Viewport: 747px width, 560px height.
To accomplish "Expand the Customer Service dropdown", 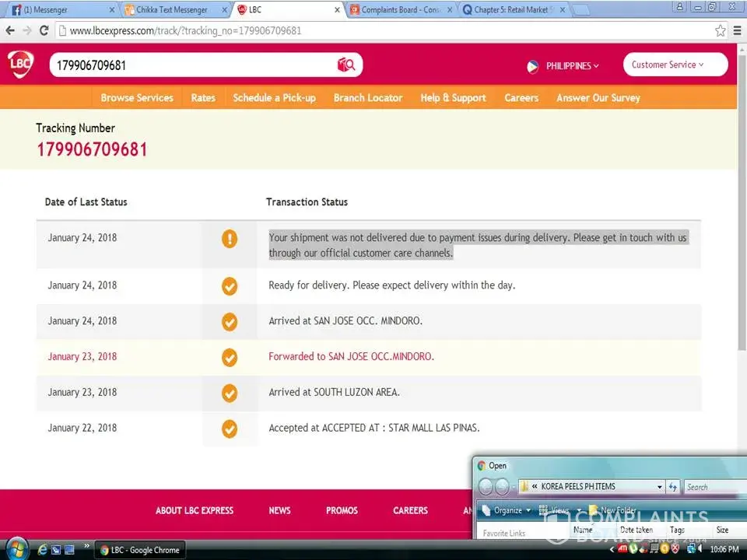I will [x=675, y=65].
